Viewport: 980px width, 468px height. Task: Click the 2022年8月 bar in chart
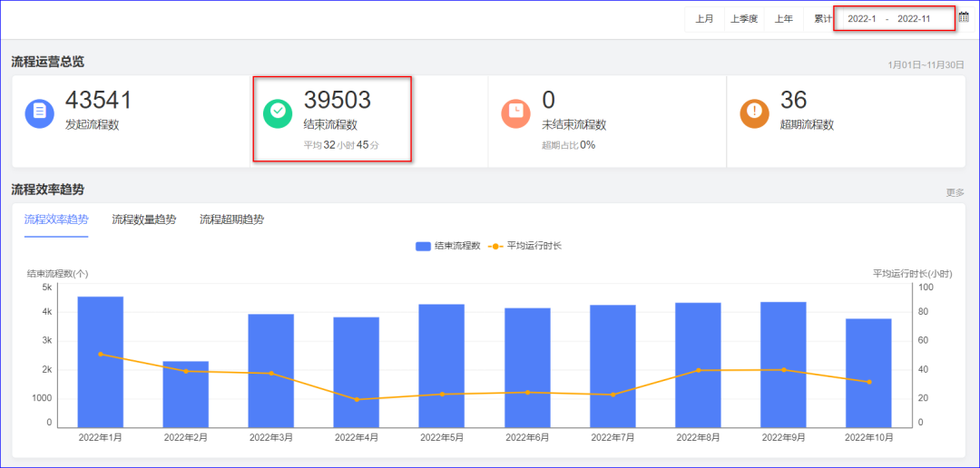tap(698, 366)
